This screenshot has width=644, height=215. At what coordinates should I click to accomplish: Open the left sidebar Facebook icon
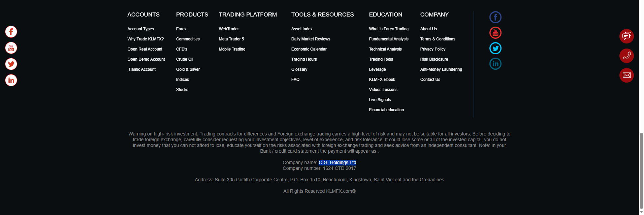pyautogui.click(x=11, y=32)
